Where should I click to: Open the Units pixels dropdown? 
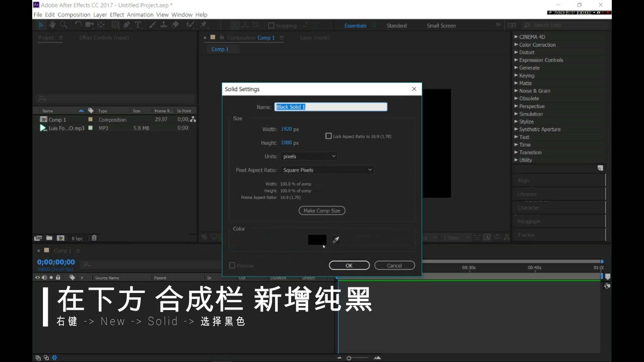[309, 157]
